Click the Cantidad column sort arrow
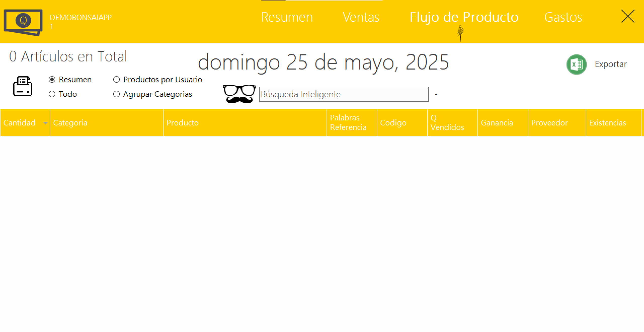644x332 pixels. (x=45, y=123)
